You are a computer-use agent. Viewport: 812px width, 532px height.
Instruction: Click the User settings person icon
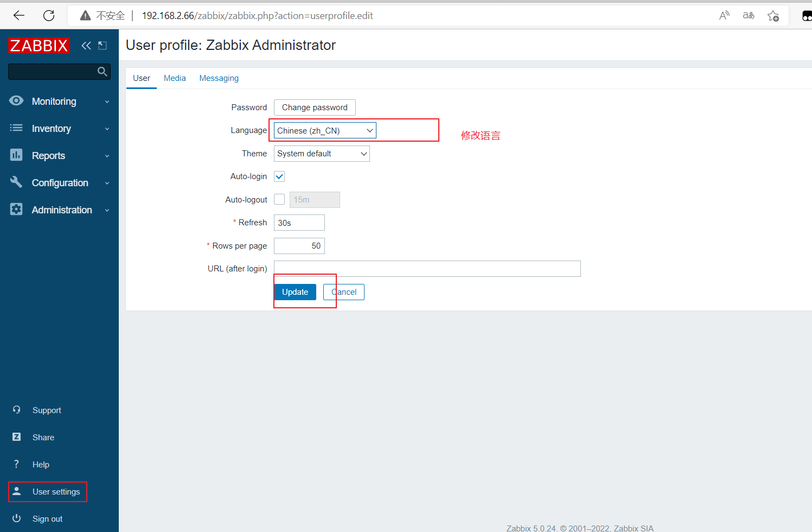pyautogui.click(x=17, y=491)
